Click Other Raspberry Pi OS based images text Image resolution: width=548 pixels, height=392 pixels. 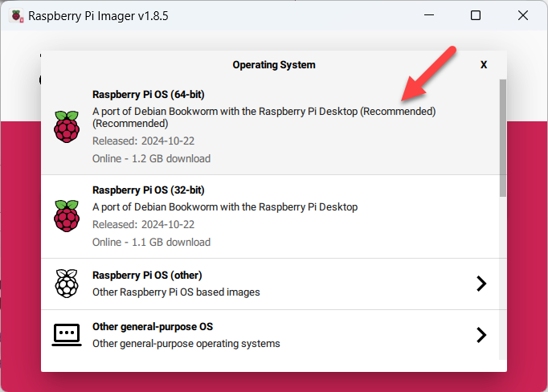point(176,292)
